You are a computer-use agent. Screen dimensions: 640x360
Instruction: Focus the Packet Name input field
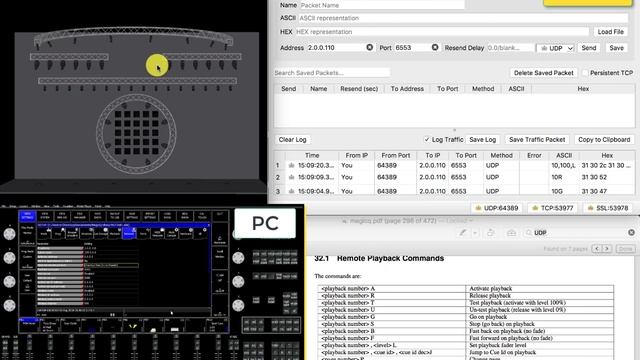tap(382, 5)
